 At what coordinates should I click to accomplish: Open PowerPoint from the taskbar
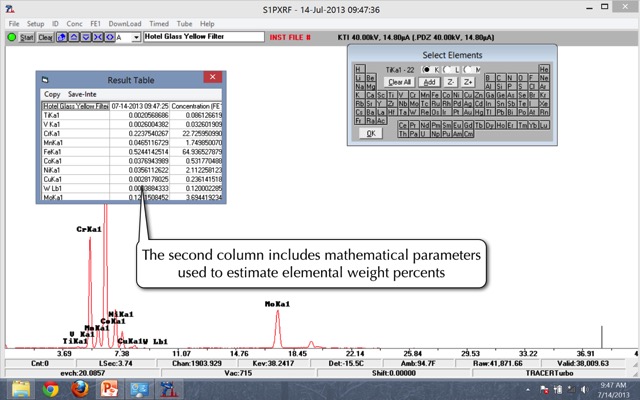[110, 389]
